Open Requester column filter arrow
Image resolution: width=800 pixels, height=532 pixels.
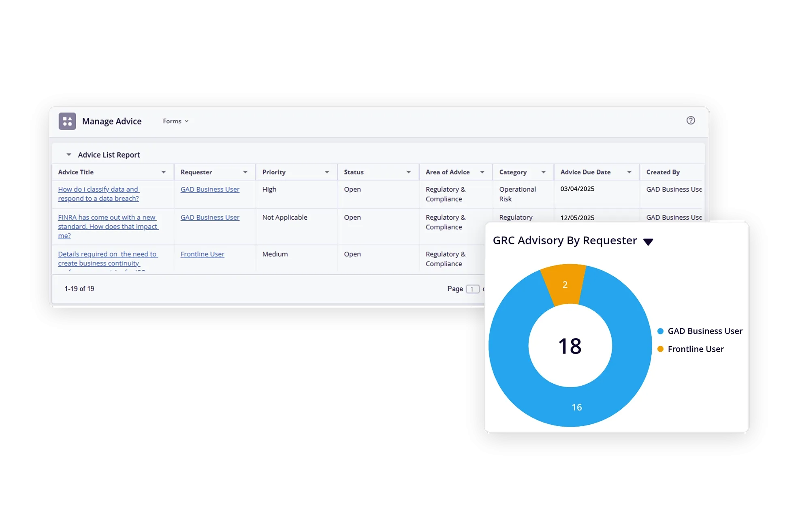(245, 172)
